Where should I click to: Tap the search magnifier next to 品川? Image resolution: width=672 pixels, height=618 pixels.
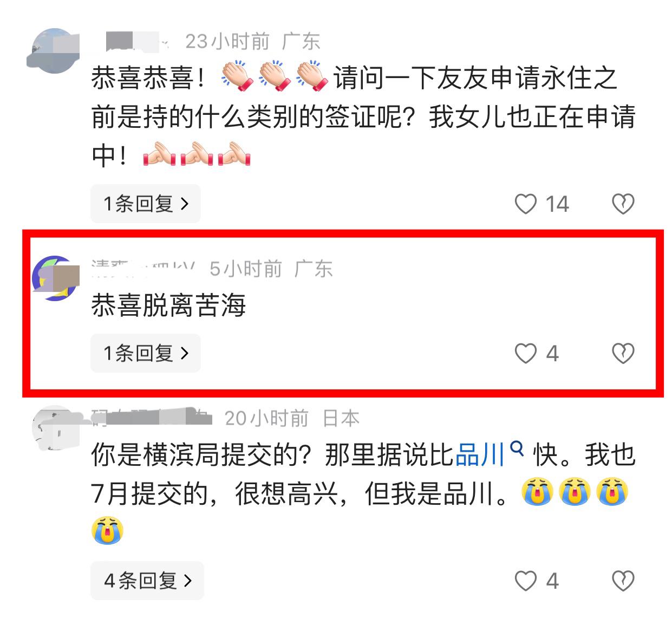tap(517, 448)
